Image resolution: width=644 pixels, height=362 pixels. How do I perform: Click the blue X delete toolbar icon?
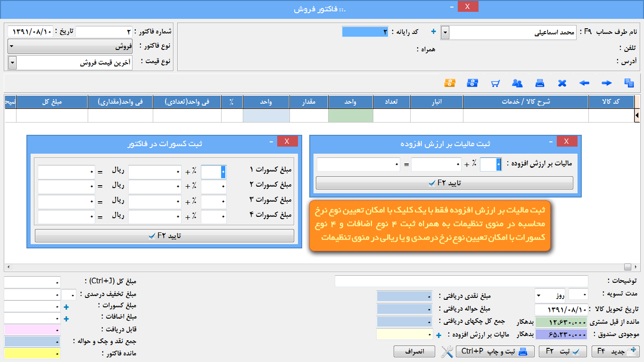562,83
